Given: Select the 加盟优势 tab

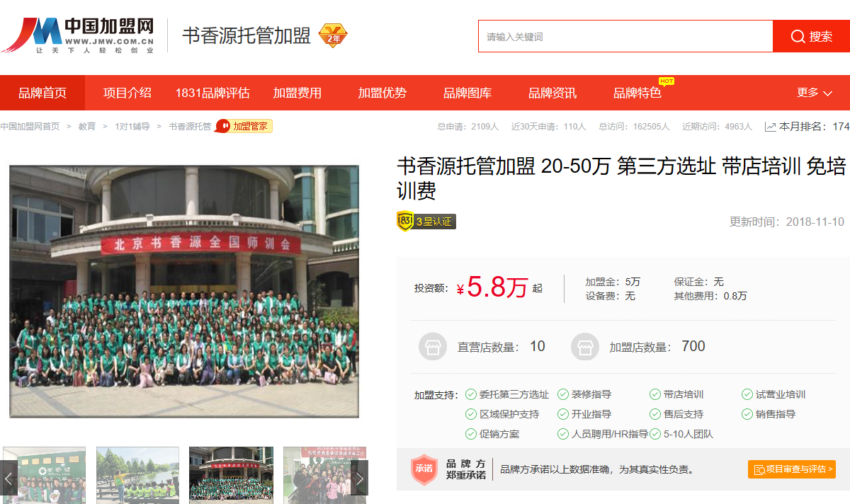Looking at the screenshot, I should point(382,93).
